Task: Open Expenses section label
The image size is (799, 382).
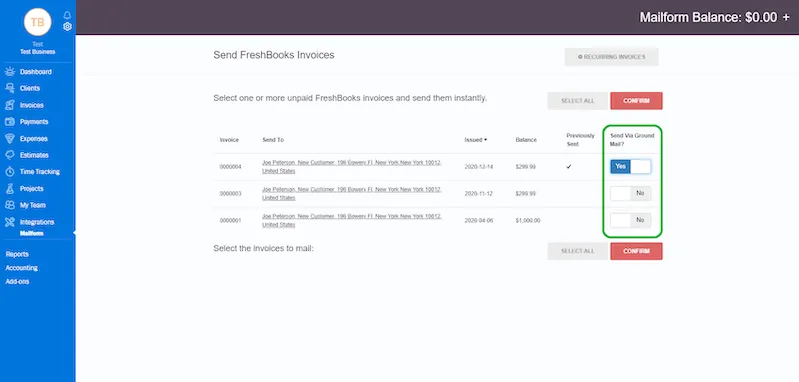Action: 34,139
